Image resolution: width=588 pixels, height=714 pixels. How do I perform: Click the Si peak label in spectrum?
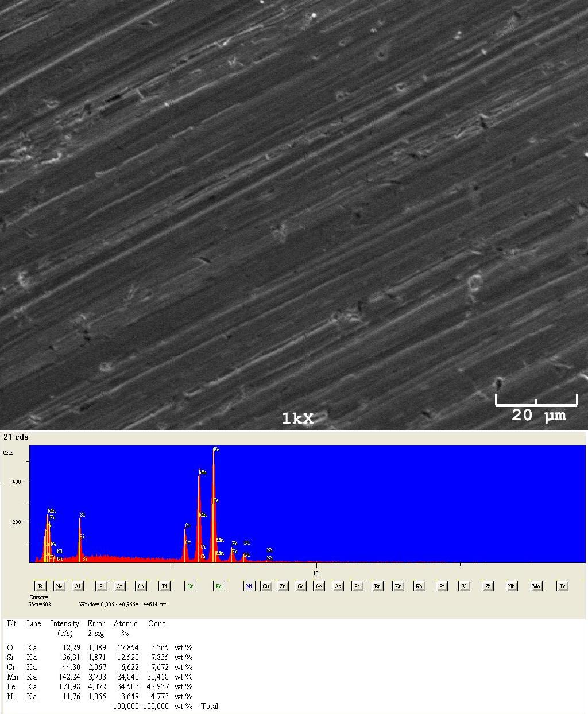[x=82, y=515]
